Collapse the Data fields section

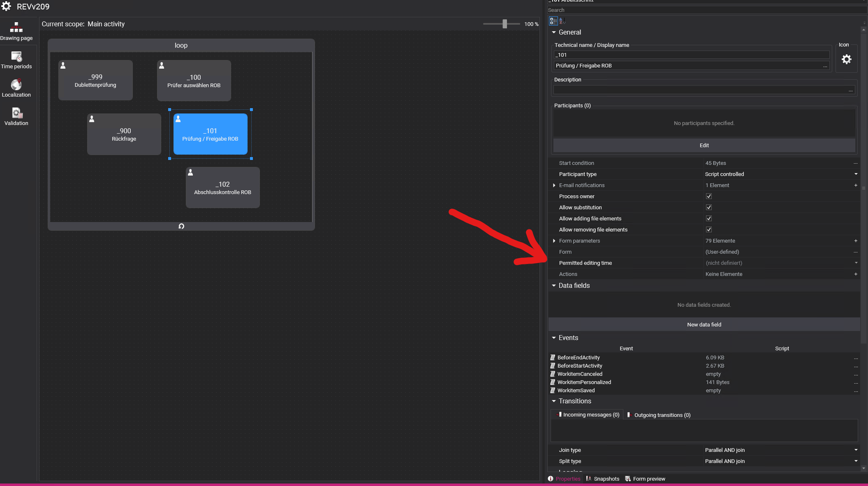[x=554, y=285]
